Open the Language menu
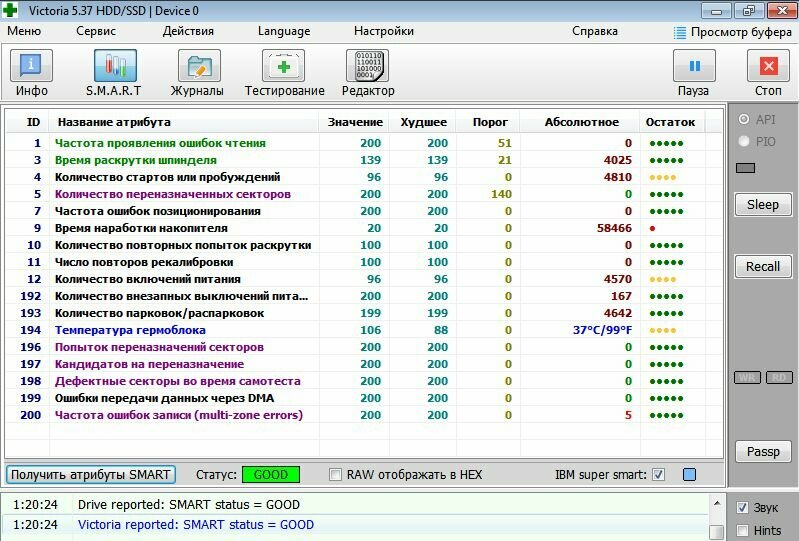The height and width of the screenshot is (541, 799). (284, 32)
